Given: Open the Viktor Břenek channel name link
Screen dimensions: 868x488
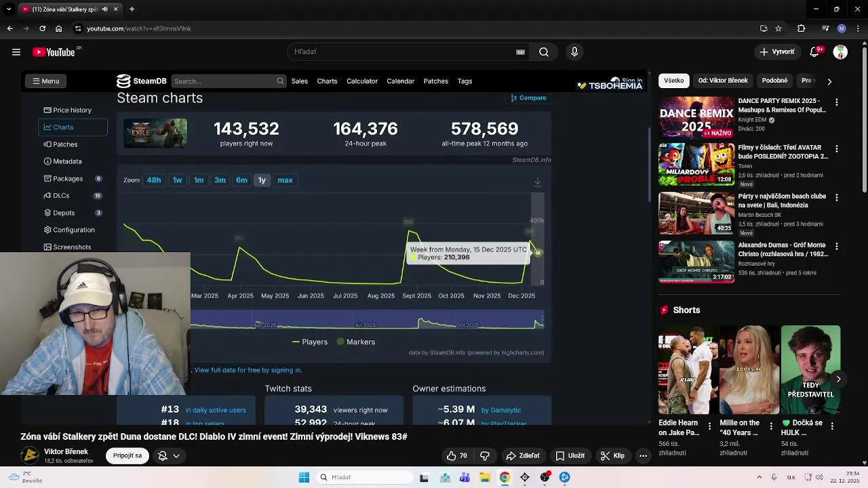Looking at the screenshot, I should coord(66,451).
